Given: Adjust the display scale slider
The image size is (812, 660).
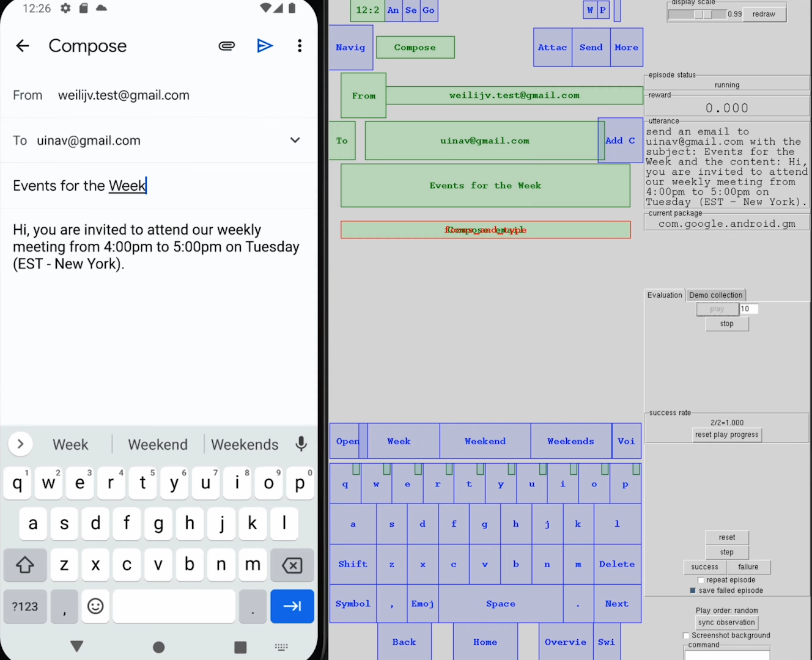Looking at the screenshot, I should click(698, 14).
